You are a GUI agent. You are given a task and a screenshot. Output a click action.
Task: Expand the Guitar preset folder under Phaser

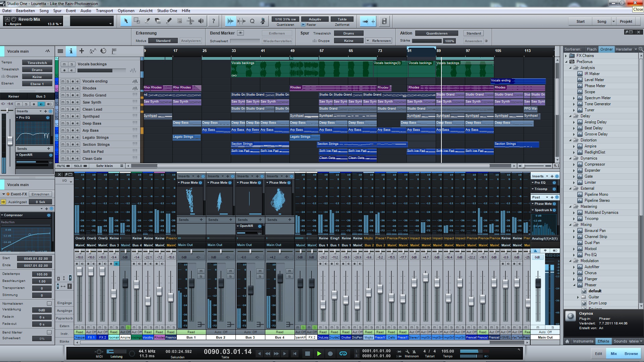click(x=578, y=297)
